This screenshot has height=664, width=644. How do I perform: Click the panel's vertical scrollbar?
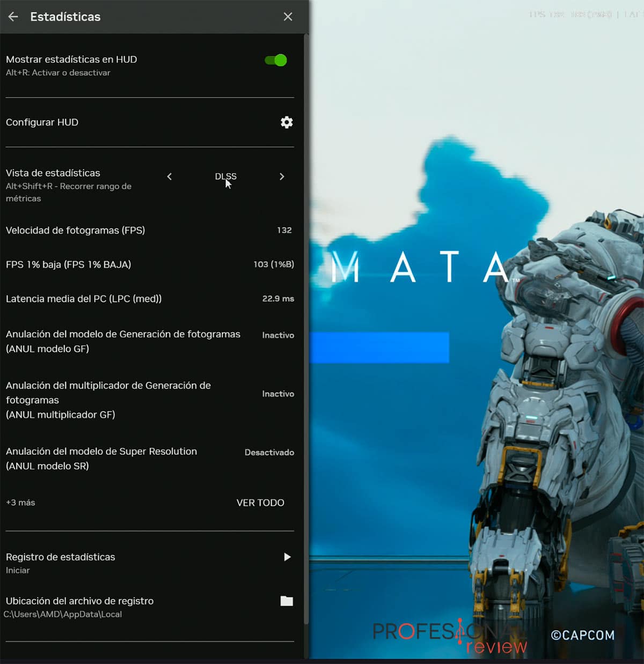(x=306, y=328)
